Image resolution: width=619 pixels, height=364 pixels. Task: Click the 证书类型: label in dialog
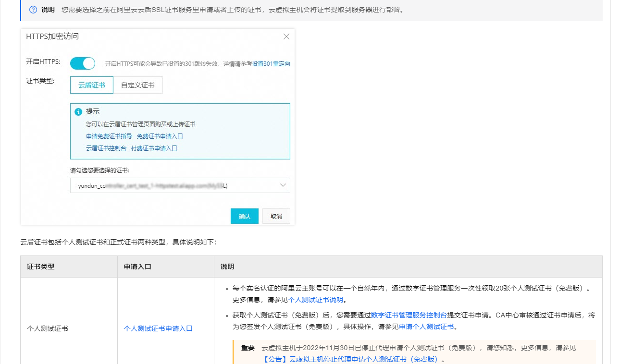[x=40, y=80]
